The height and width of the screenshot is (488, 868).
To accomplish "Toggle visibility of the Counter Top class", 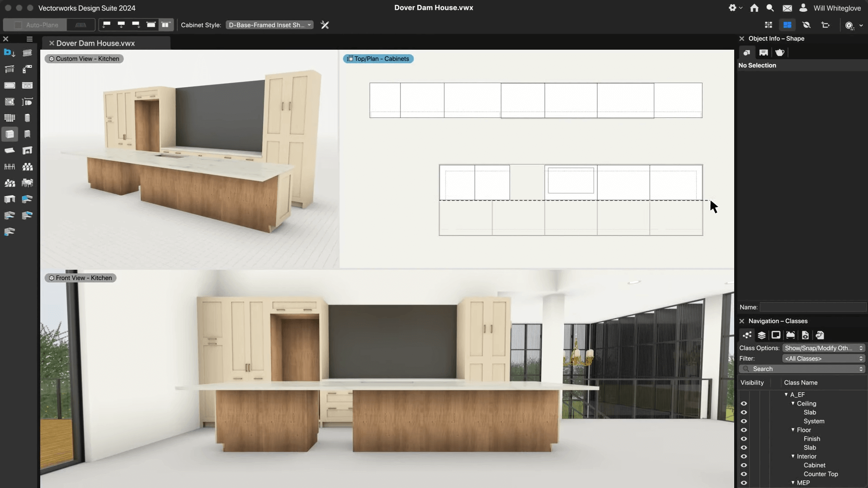I will [744, 474].
